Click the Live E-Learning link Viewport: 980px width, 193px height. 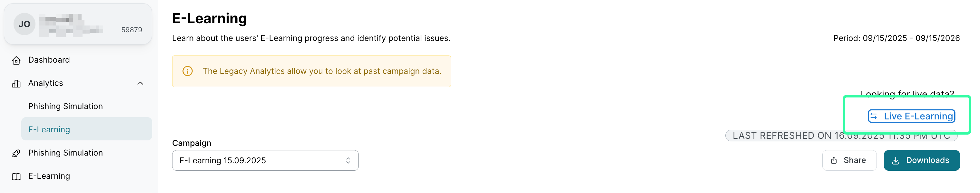pos(917,116)
